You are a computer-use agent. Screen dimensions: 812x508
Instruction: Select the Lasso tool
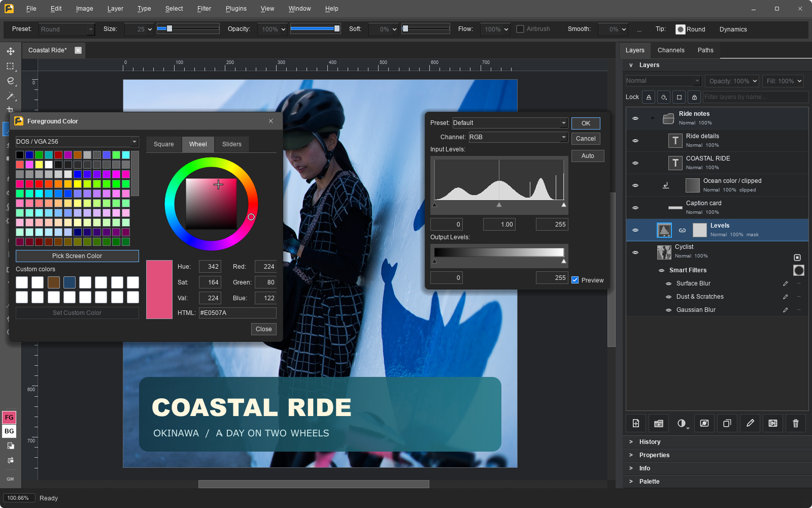[10, 81]
